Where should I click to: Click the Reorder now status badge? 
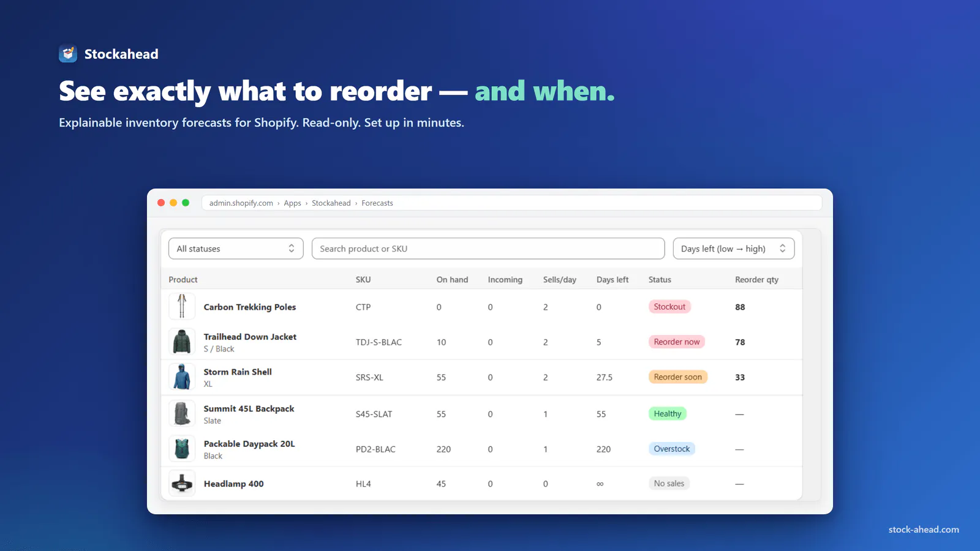[x=677, y=342]
